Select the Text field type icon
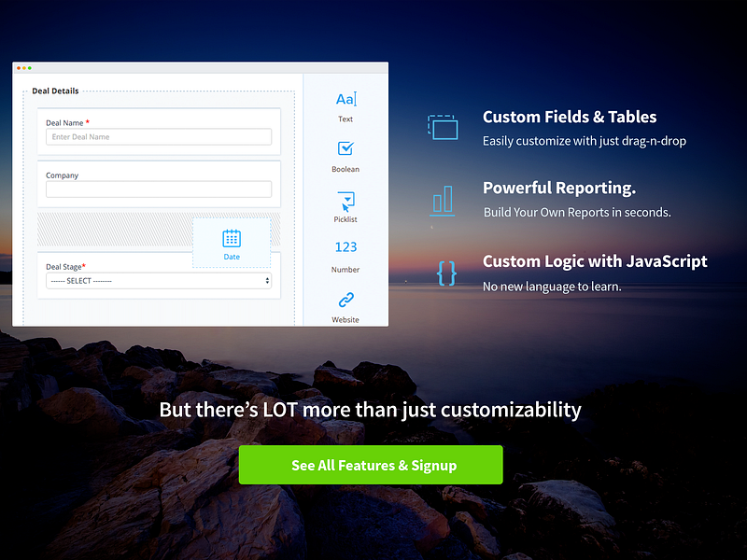Screen dimensions: 747x560 pos(345,99)
